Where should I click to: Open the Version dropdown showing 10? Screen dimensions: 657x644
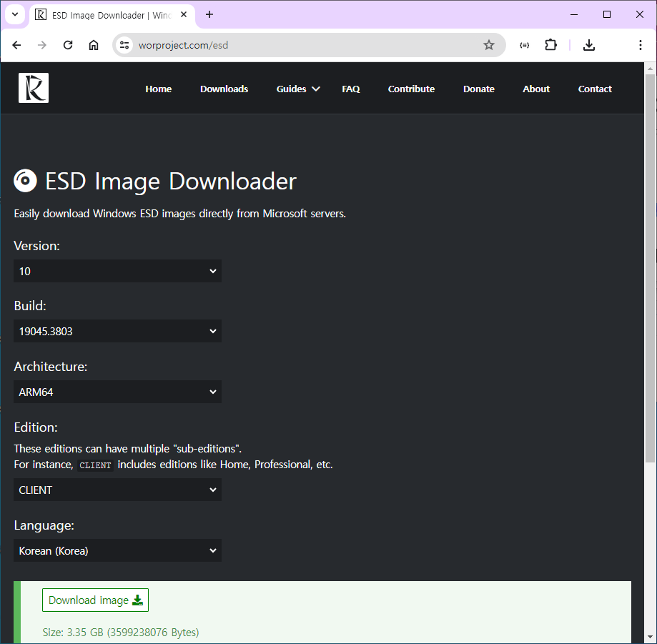117,271
